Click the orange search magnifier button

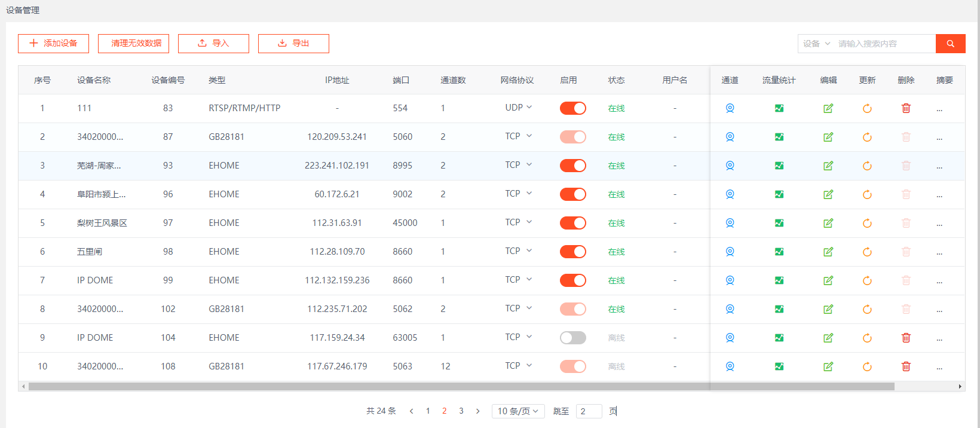click(x=950, y=44)
